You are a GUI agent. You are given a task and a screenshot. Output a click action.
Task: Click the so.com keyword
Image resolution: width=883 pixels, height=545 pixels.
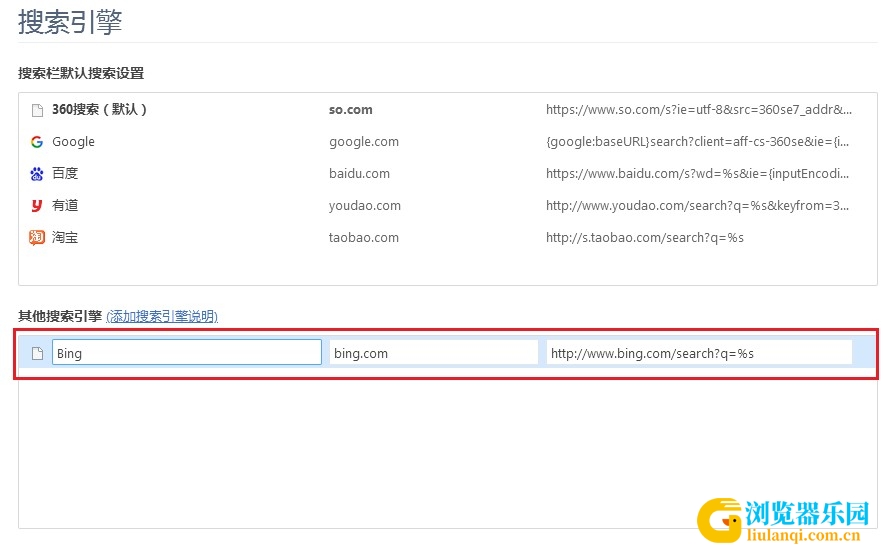coord(350,110)
